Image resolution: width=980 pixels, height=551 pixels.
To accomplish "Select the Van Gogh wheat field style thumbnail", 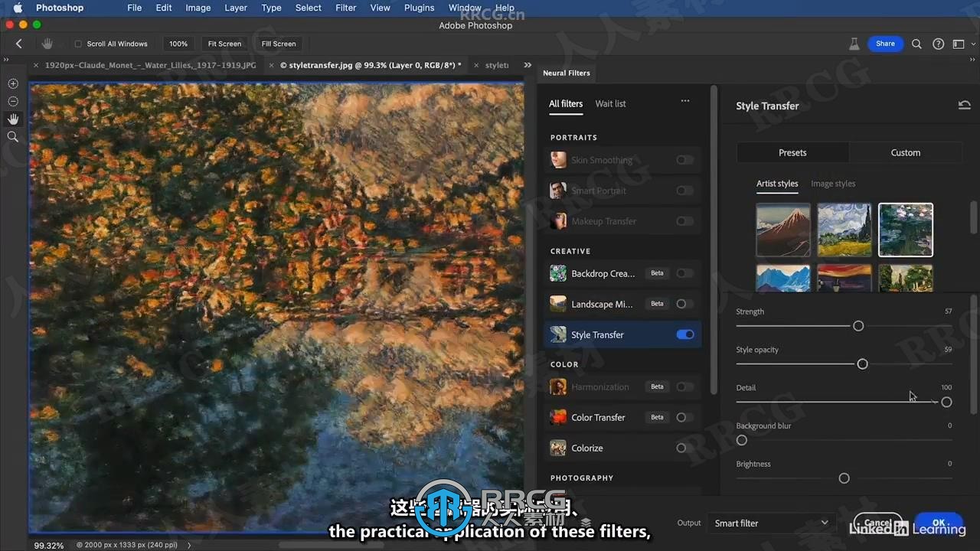I will coord(844,230).
